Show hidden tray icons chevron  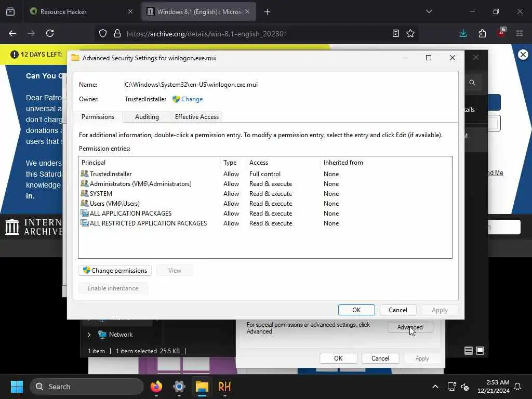(435, 387)
